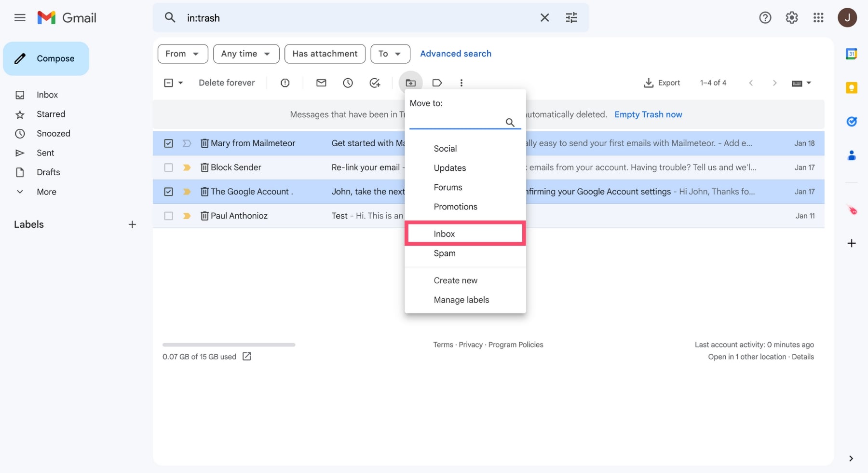This screenshot has height=473, width=868.
Task: Open the Any time filter dropdown
Action: click(246, 54)
